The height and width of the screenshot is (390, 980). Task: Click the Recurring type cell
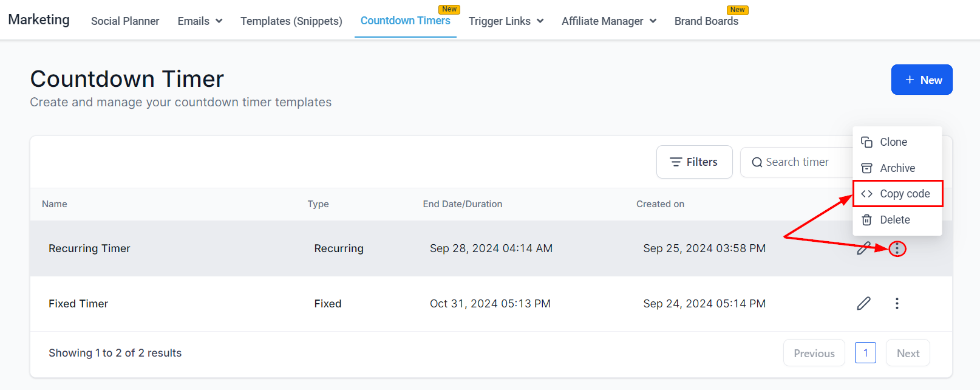coord(339,248)
